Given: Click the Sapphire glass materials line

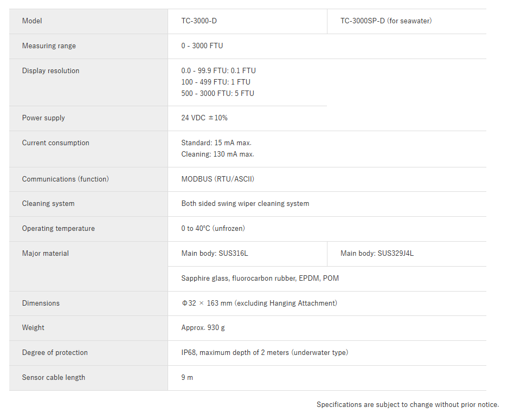Looking at the screenshot, I should point(260,279).
